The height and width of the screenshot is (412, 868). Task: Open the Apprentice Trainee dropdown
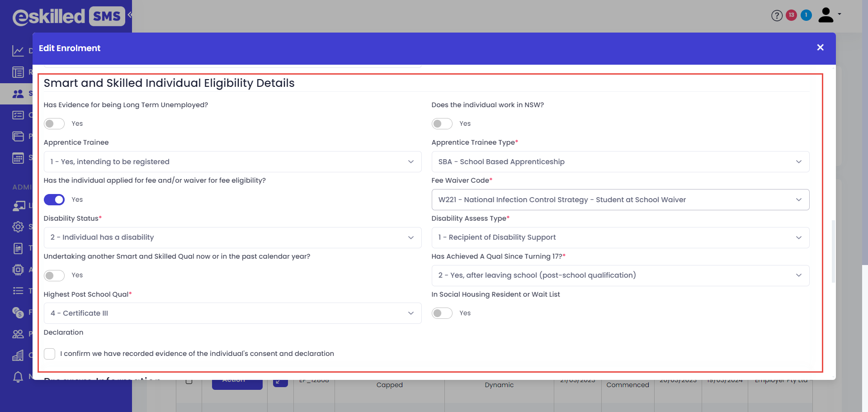(232, 162)
